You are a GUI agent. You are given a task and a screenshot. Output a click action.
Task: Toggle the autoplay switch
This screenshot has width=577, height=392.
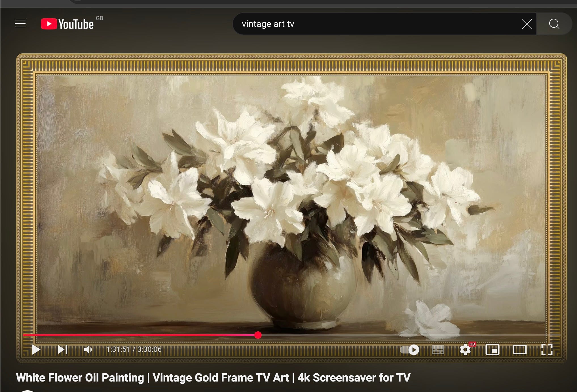tap(410, 350)
